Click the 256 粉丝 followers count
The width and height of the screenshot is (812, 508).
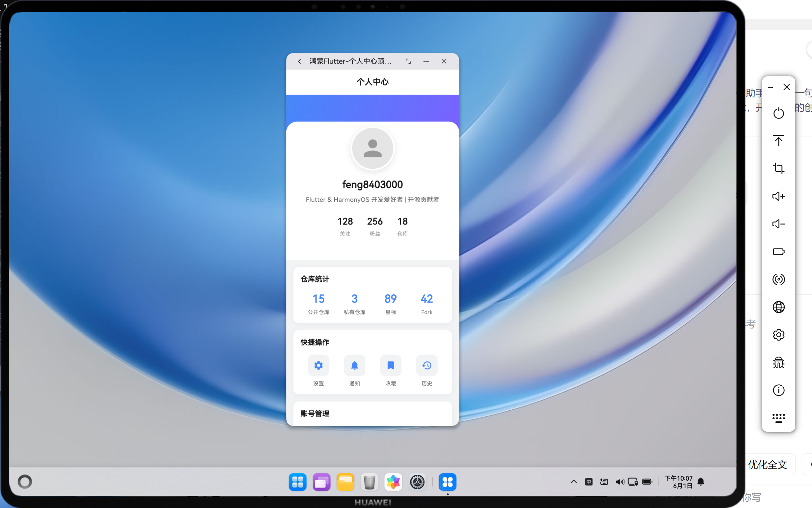[375, 226]
